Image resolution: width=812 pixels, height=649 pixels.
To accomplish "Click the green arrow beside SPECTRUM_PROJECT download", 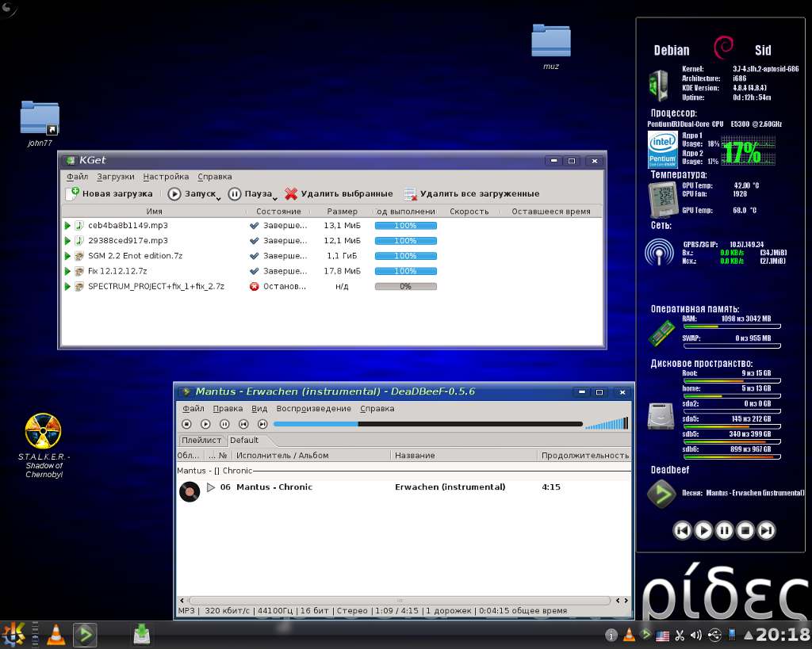I will click(67, 286).
